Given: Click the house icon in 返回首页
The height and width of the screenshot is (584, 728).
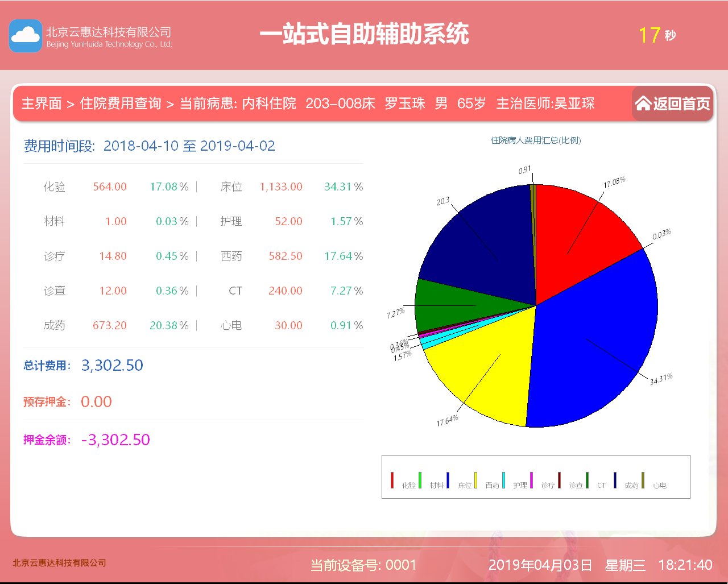Looking at the screenshot, I should pyautogui.click(x=643, y=103).
